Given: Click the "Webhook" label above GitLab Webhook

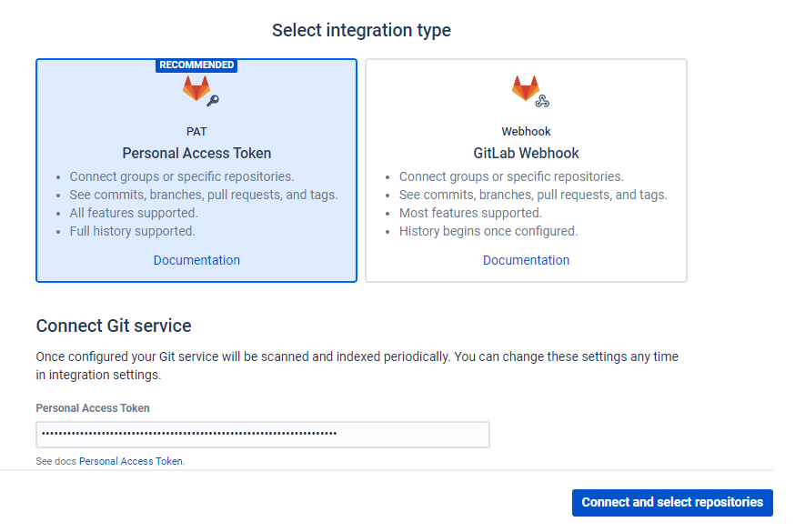Looking at the screenshot, I should click(526, 132).
